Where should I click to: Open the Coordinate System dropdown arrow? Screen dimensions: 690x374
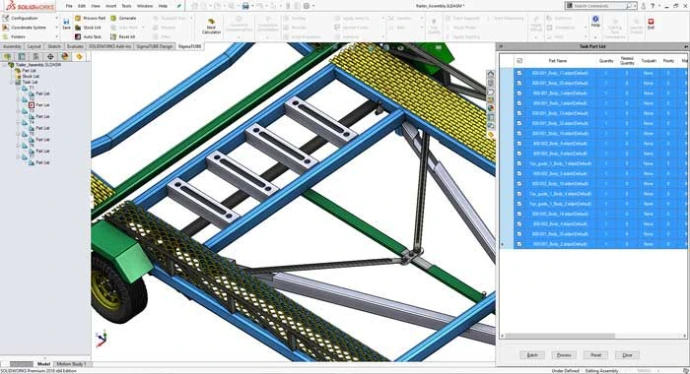pos(56,27)
